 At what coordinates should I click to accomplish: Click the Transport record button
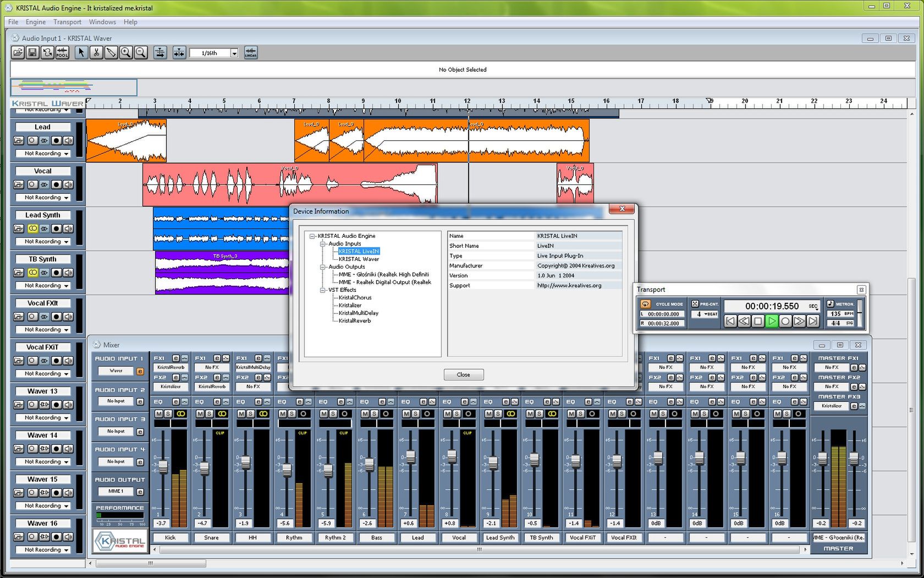(x=785, y=321)
